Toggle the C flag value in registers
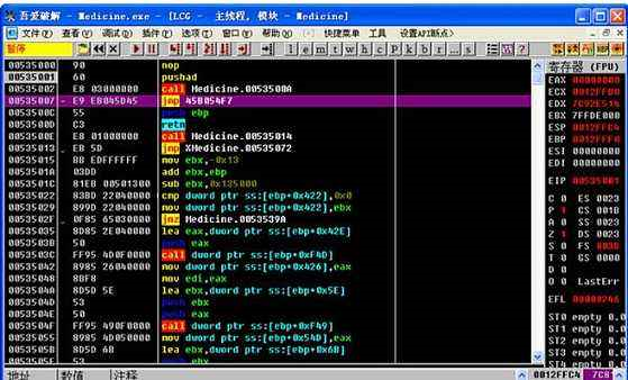 [x=564, y=199]
